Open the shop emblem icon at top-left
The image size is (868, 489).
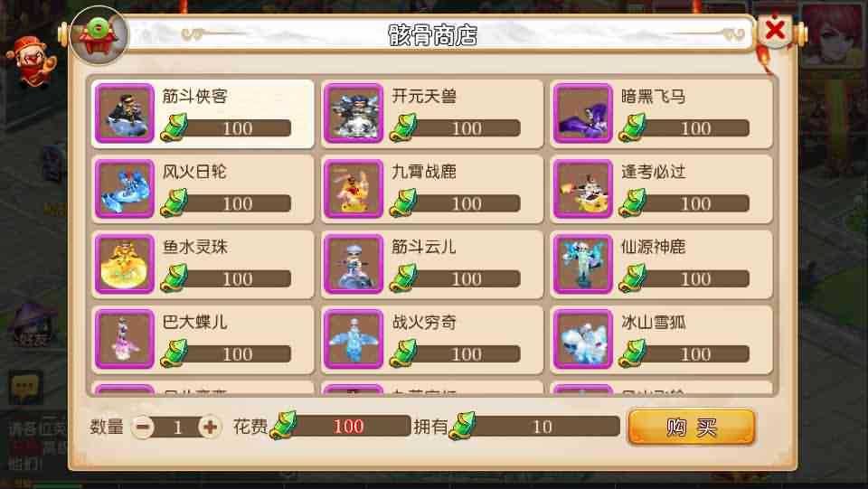click(x=99, y=35)
